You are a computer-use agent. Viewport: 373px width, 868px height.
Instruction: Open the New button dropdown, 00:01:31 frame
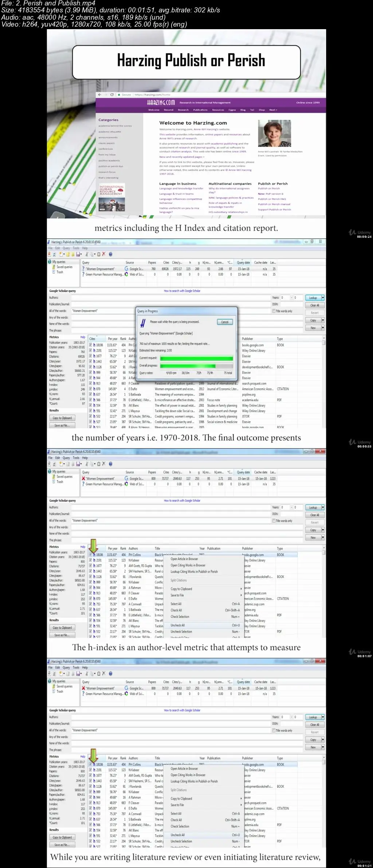coord(323,747)
